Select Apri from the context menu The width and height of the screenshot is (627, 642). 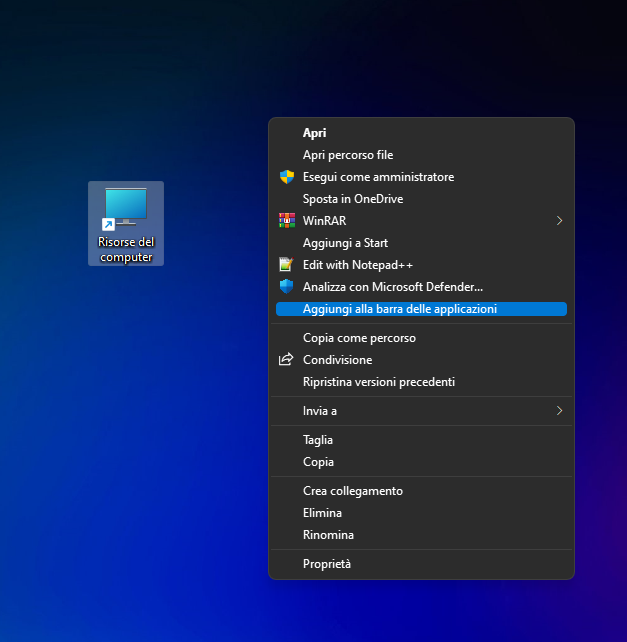tap(315, 133)
